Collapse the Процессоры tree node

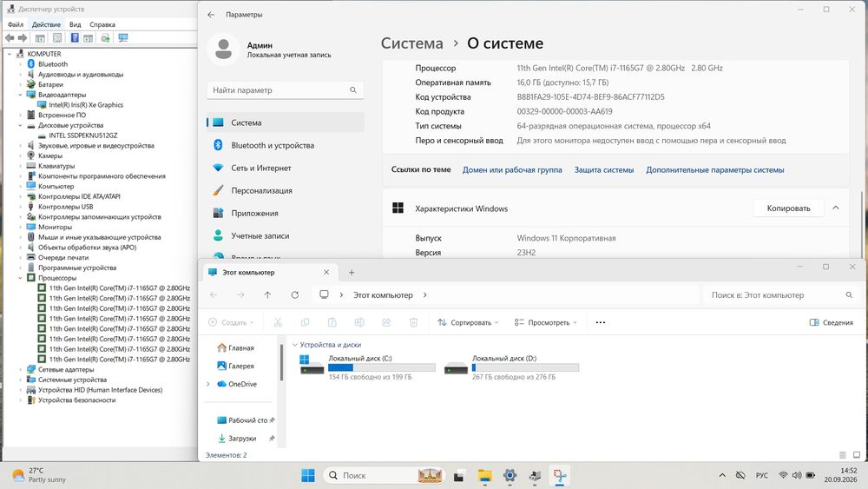click(21, 278)
